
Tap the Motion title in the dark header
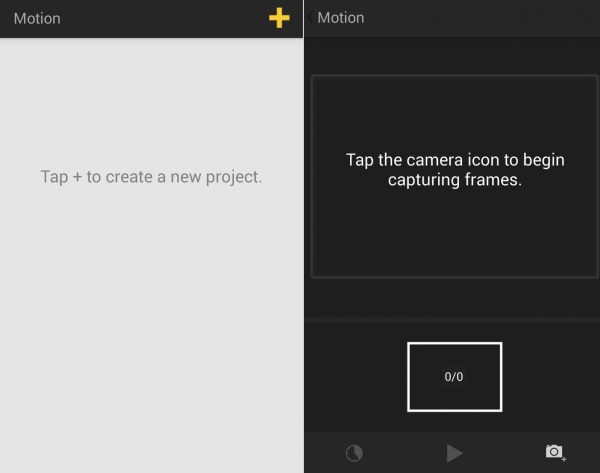click(341, 18)
